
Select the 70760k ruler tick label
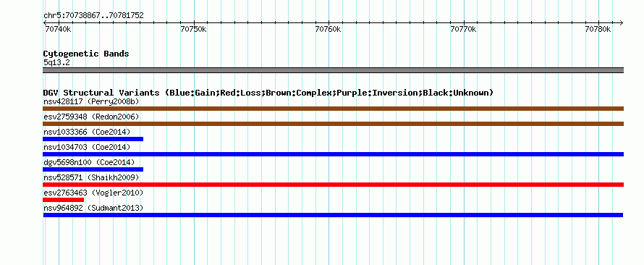(329, 30)
